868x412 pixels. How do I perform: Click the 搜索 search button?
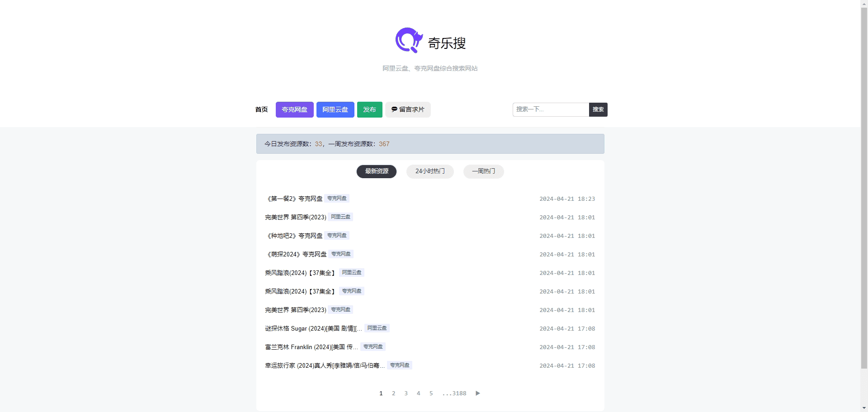click(598, 109)
